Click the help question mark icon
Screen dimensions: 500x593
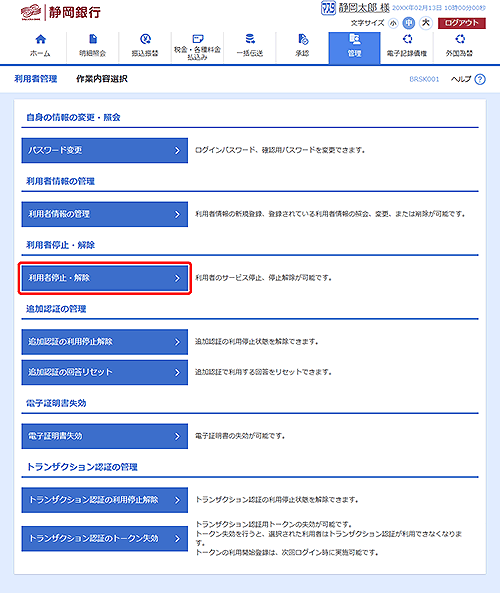click(x=480, y=79)
